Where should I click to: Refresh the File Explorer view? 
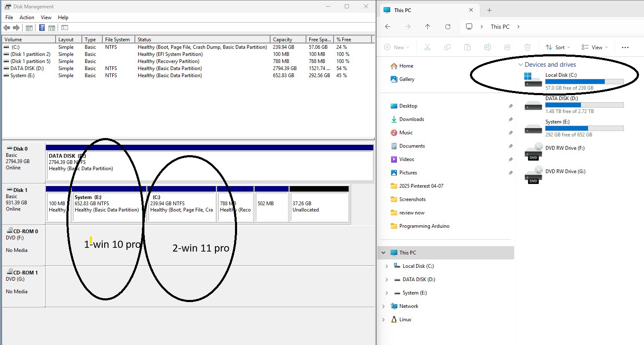448,27
